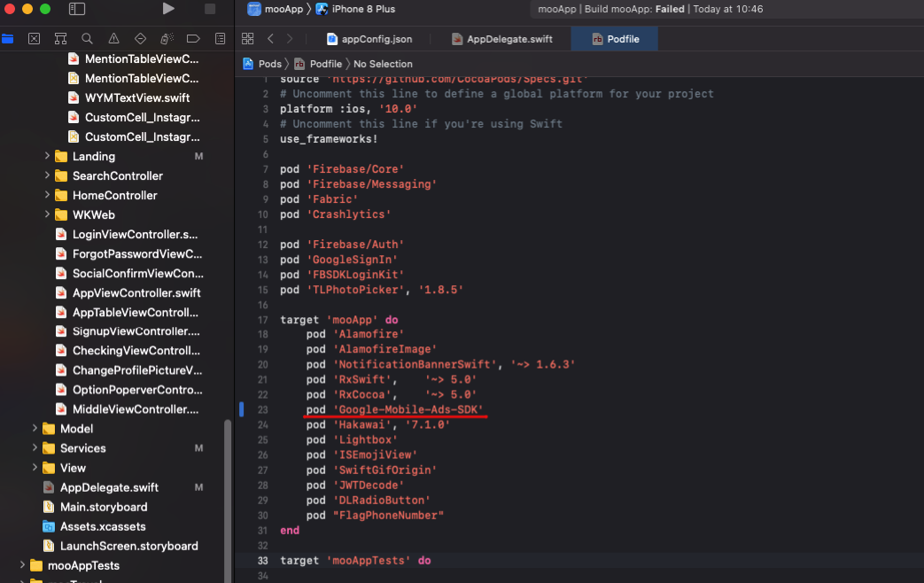Go forward in editor history

pyautogui.click(x=290, y=39)
